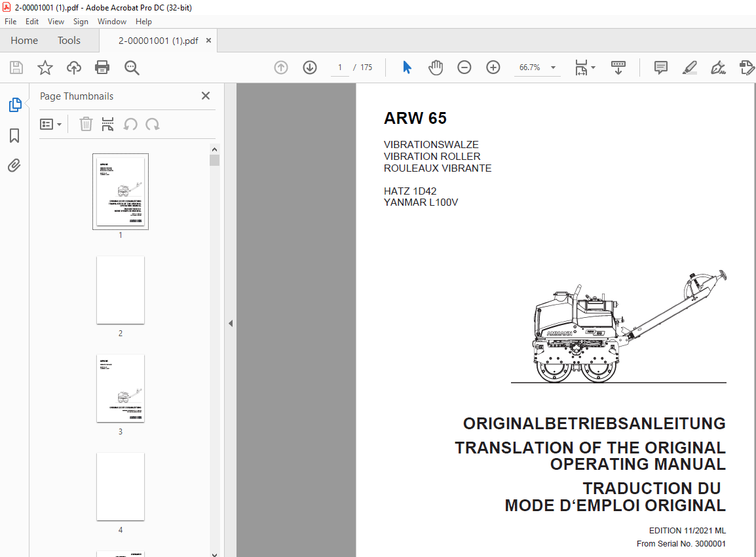Image resolution: width=756 pixels, height=557 pixels.
Task: Open thumbnail options dropdown menu
Action: (50, 125)
